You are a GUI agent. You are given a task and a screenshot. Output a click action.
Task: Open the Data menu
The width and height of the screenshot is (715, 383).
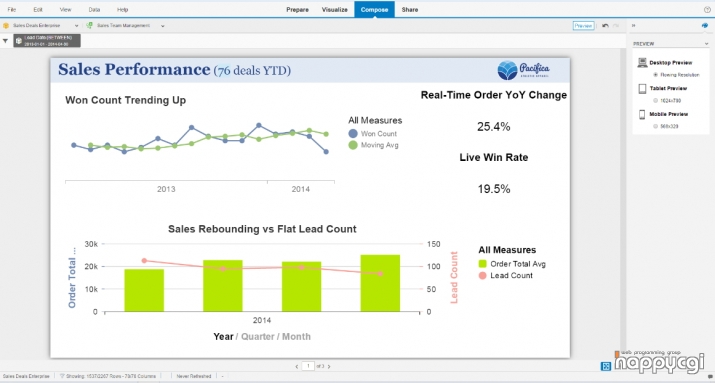pos(94,10)
